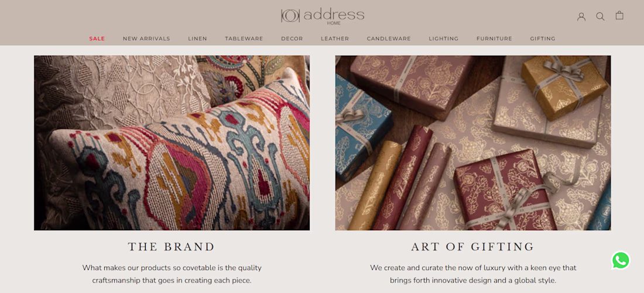
Task: Open ART OF GIFTING heading link
Action: pyautogui.click(x=472, y=247)
